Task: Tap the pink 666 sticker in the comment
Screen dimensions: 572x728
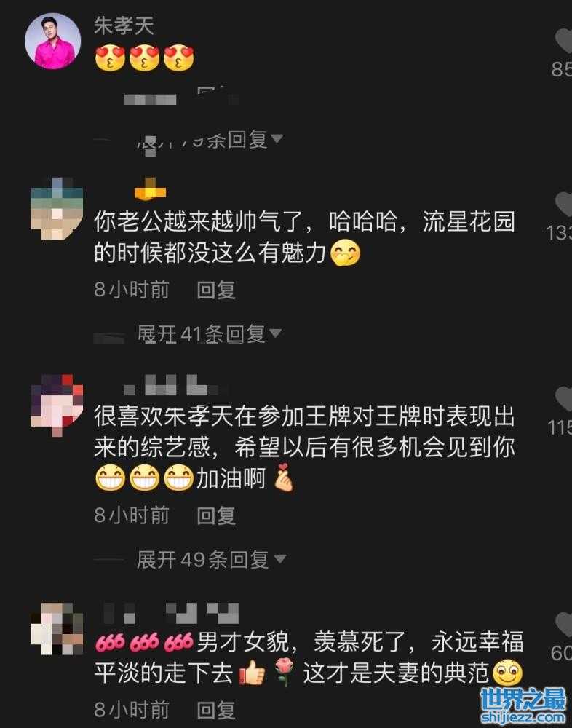Action: point(144,642)
